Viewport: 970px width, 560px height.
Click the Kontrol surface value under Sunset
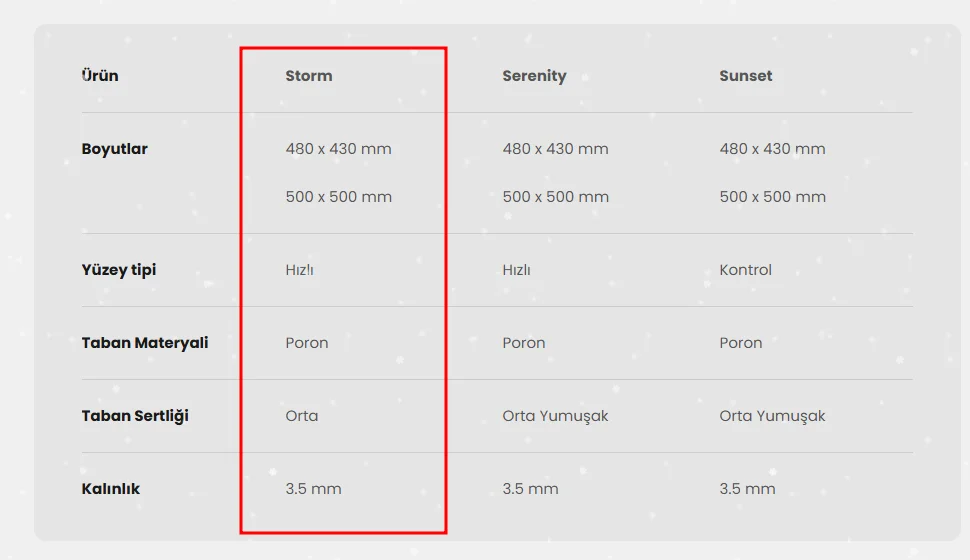pyautogui.click(x=745, y=270)
